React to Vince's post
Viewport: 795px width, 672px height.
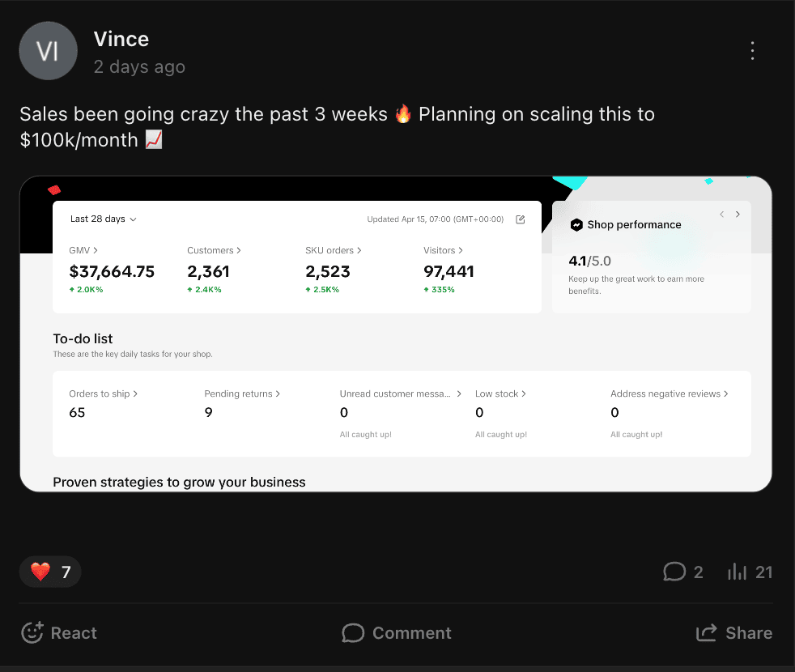(x=58, y=633)
